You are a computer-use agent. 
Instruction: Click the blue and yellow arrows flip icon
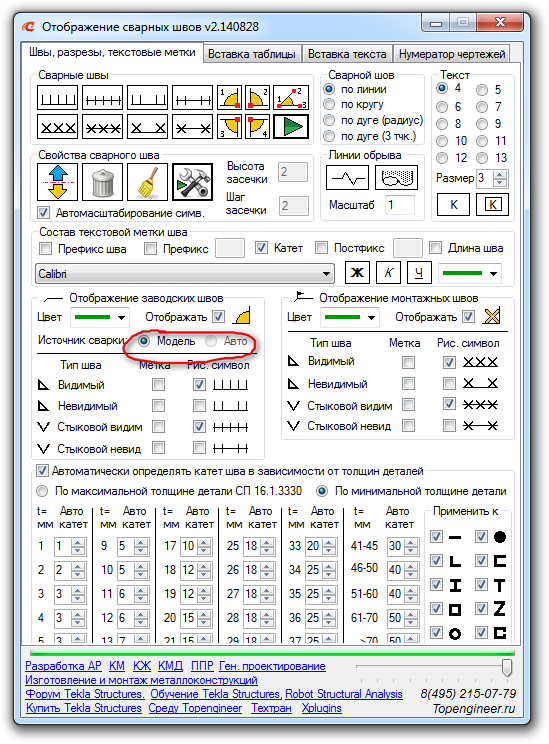(x=57, y=182)
